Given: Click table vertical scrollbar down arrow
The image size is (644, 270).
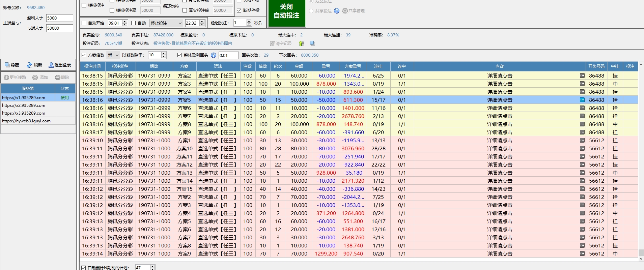Looking at the screenshot, I should click(x=641, y=259).
